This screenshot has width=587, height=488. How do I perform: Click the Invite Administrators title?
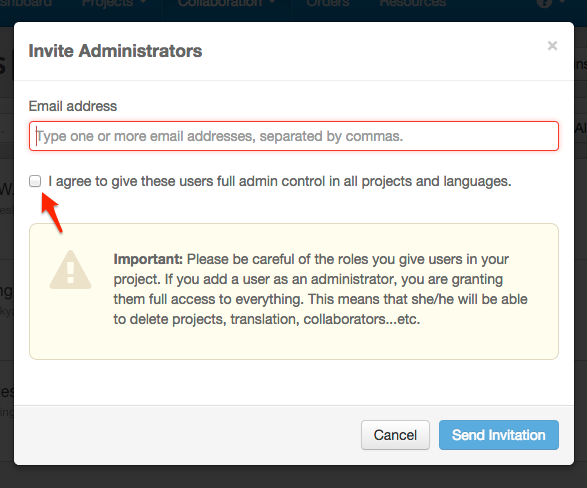point(115,51)
